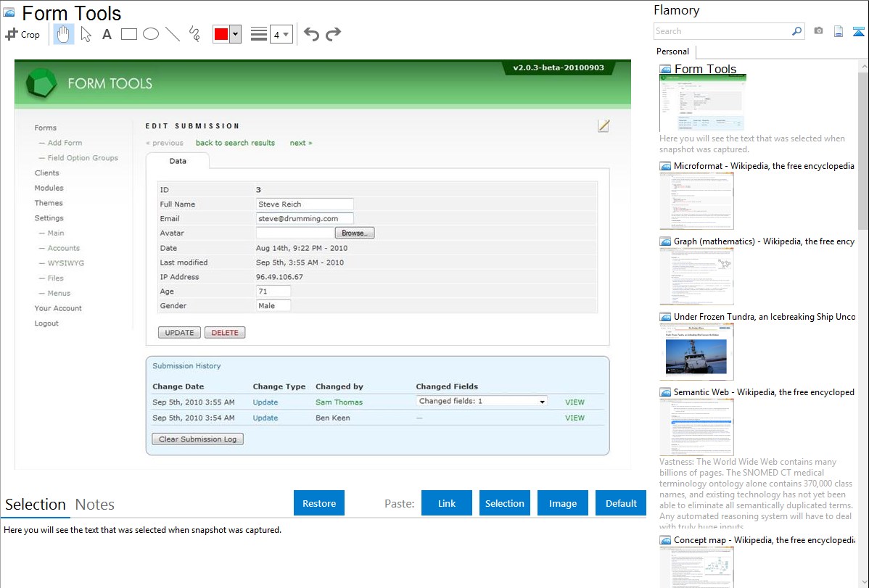
Task: Open Add Form in sidebar
Action: coord(65,142)
